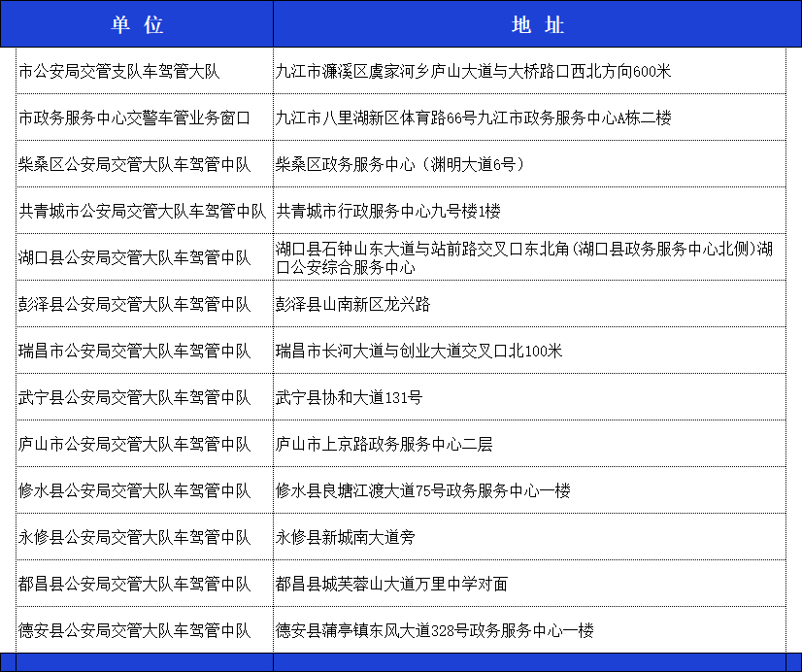Select the address 武宁县协和大道131号
This screenshot has height=672, width=802.
529,397
